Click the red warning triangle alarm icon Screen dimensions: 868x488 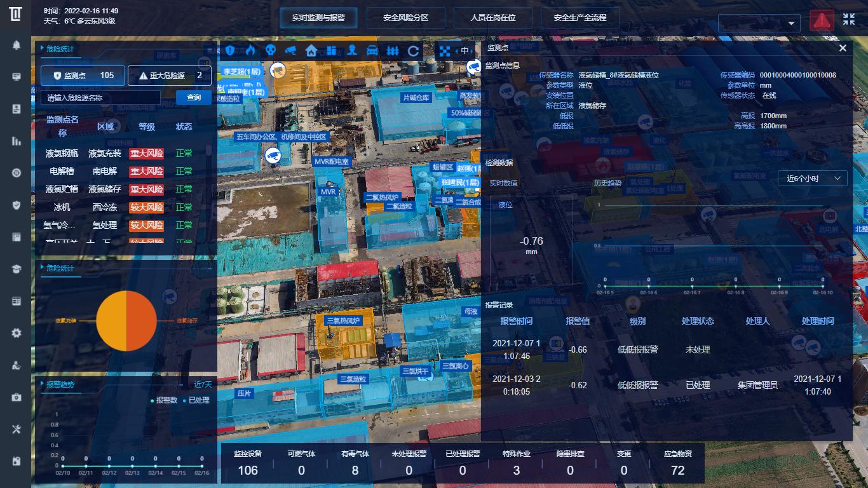(x=822, y=21)
